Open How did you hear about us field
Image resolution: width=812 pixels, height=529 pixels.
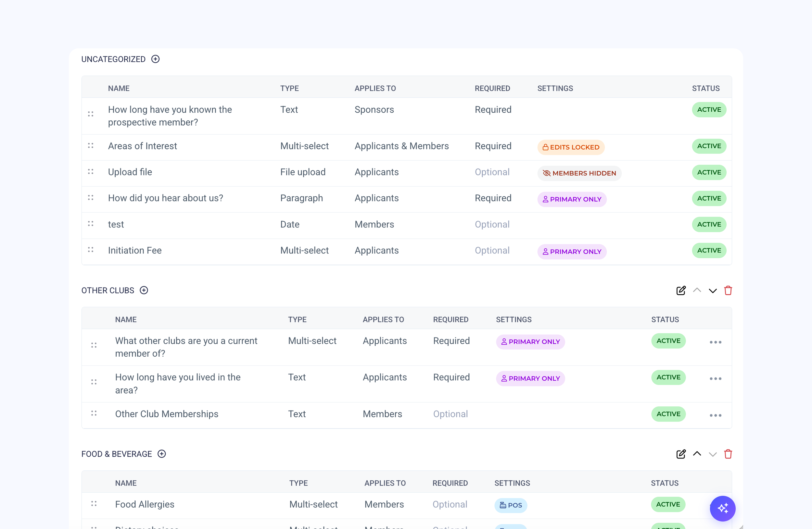coord(165,198)
